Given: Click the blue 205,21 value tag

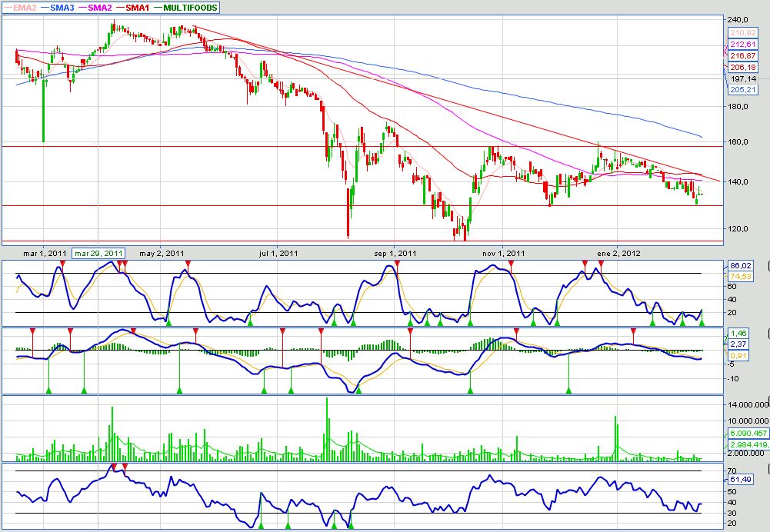Looking at the screenshot, I should click(x=742, y=90).
